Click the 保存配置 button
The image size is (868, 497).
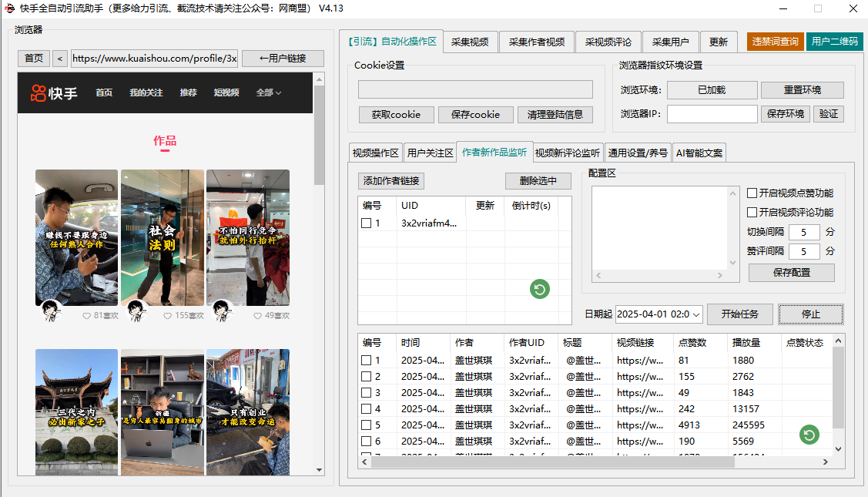click(792, 273)
